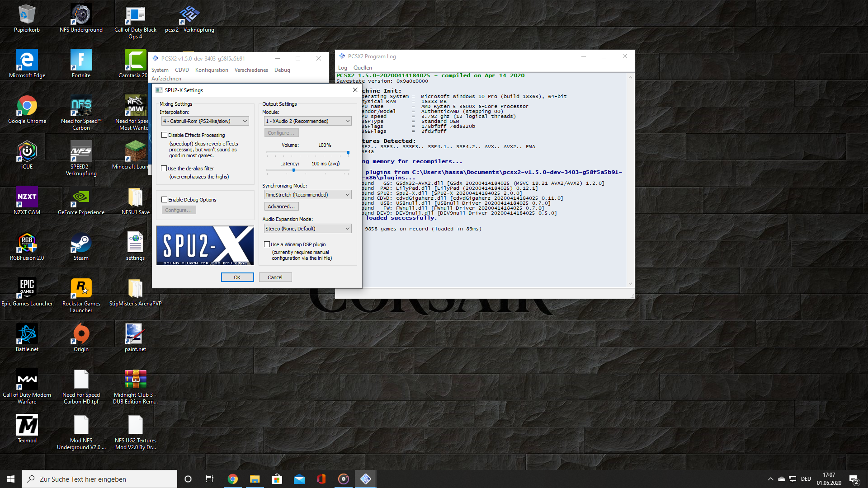Open Windows Start menu
868x488 pixels.
[11, 479]
